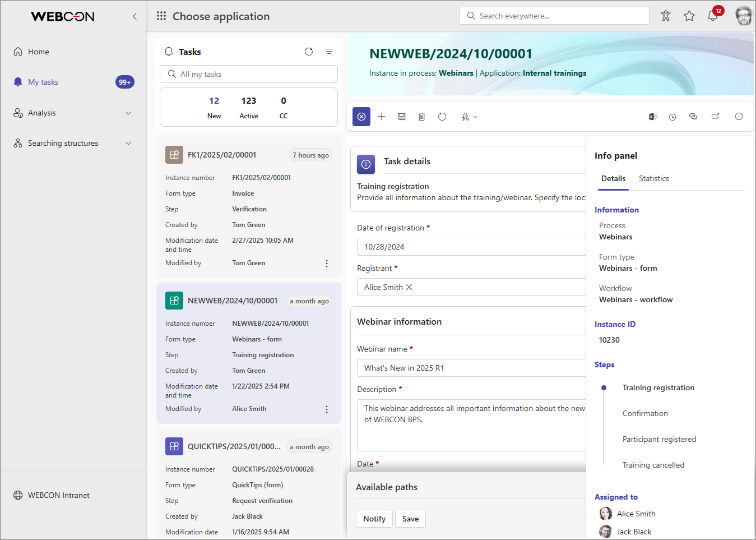Image resolution: width=756 pixels, height=540 pixels.
Task: Open more options for FK1/2025/02/00001 card
Action: click(x=327, y=264)
